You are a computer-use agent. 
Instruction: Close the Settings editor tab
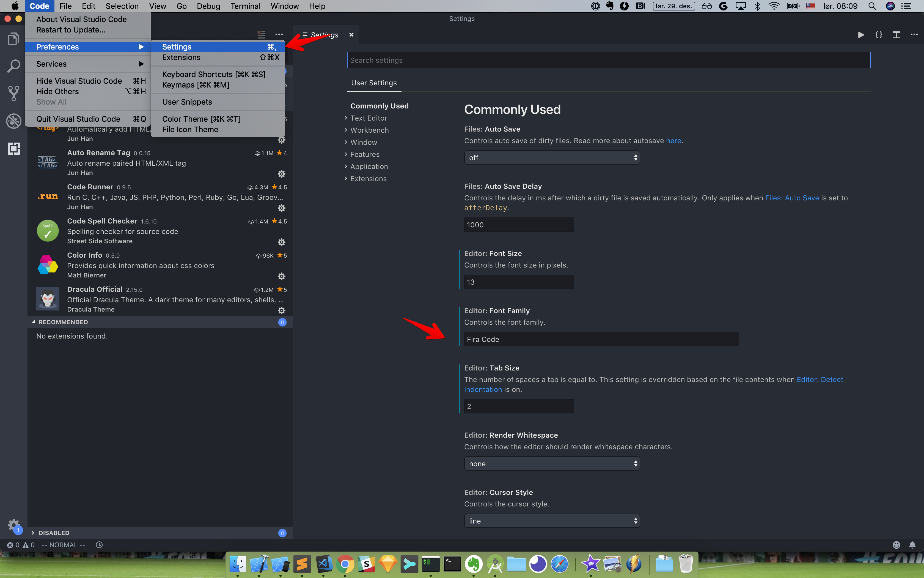(x=351, y=35)
